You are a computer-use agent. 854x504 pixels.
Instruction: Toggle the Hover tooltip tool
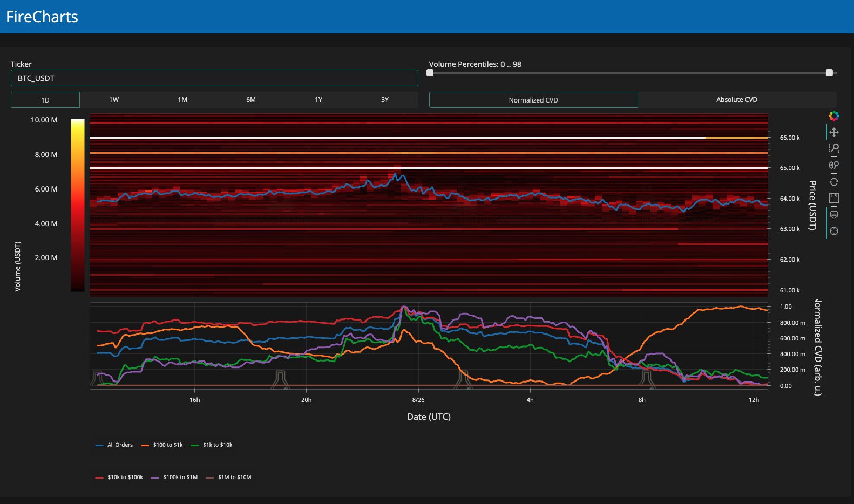coord(834,215)
